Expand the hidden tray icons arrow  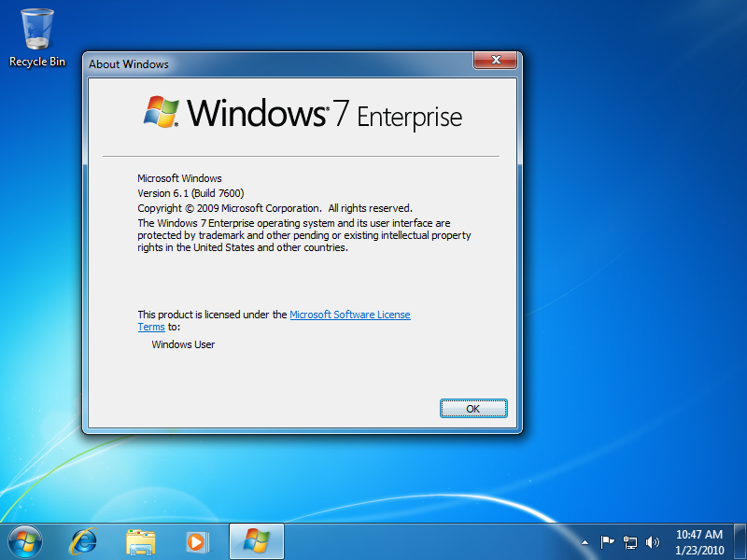(x=585, y=542)
